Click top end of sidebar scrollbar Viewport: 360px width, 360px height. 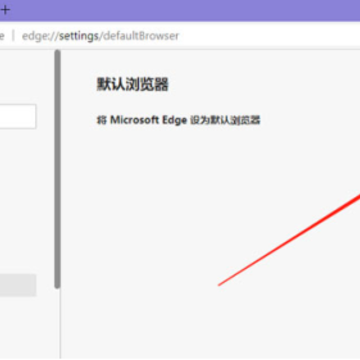coord(58,53)
